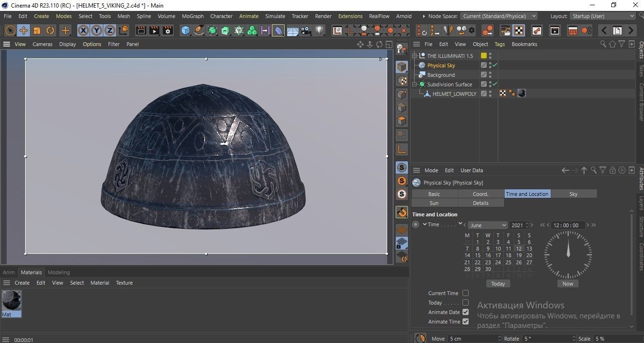Click the time field showing 12:00:00
This screenshot has width=644, height=343.
point(568,225)
